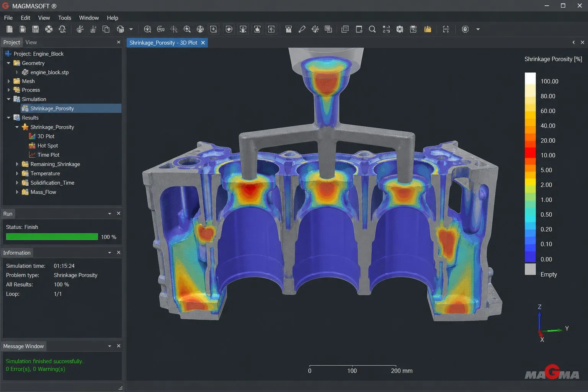This screenshot has width=588, height=392.
Task: Click the XYZ axis orientation triad
Action: tap(552, 324)
